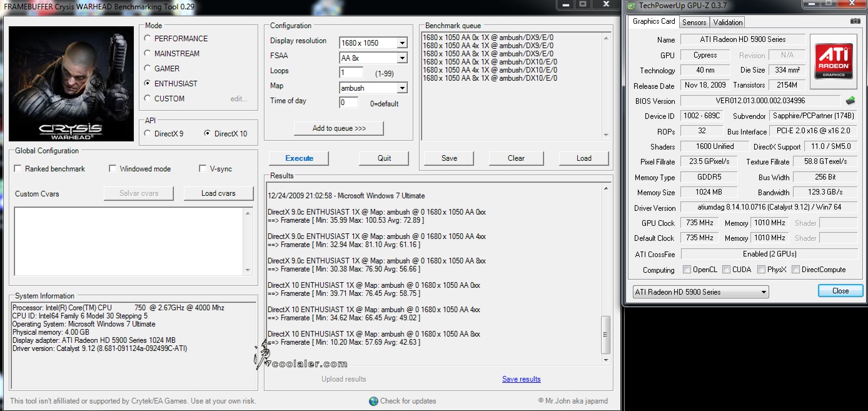Click the Load cvars button
Image resolution: width=868 pixels, height=411 pixels.
tap(218, 193)
